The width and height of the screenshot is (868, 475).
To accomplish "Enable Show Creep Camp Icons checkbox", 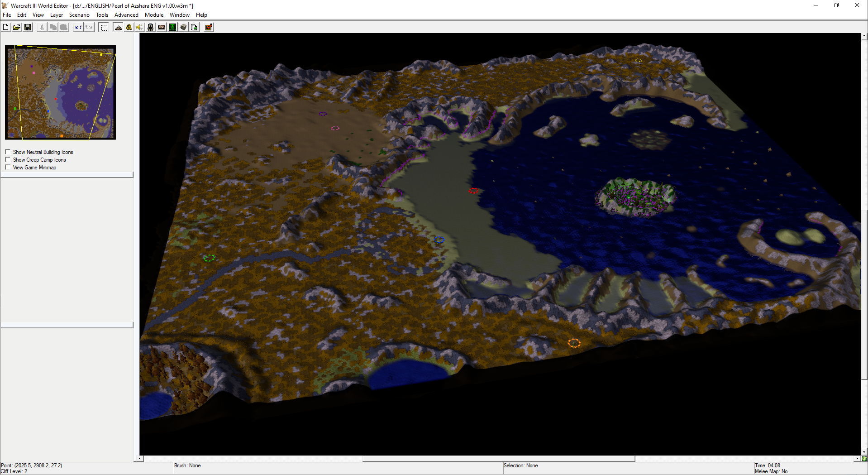I will (8, 159).
